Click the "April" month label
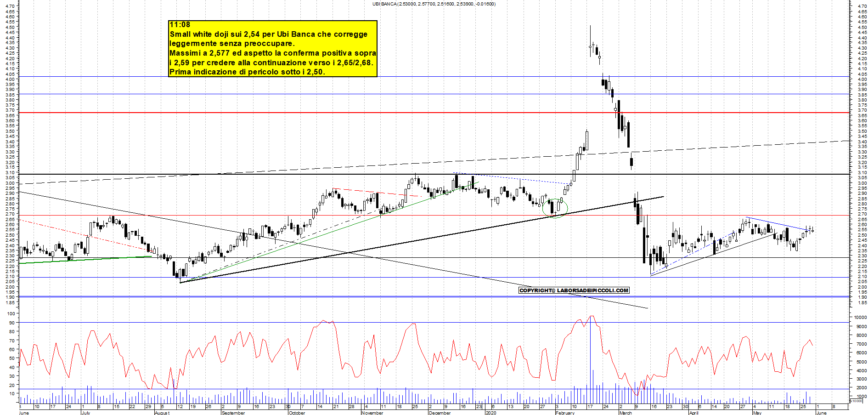 point(693,413)
